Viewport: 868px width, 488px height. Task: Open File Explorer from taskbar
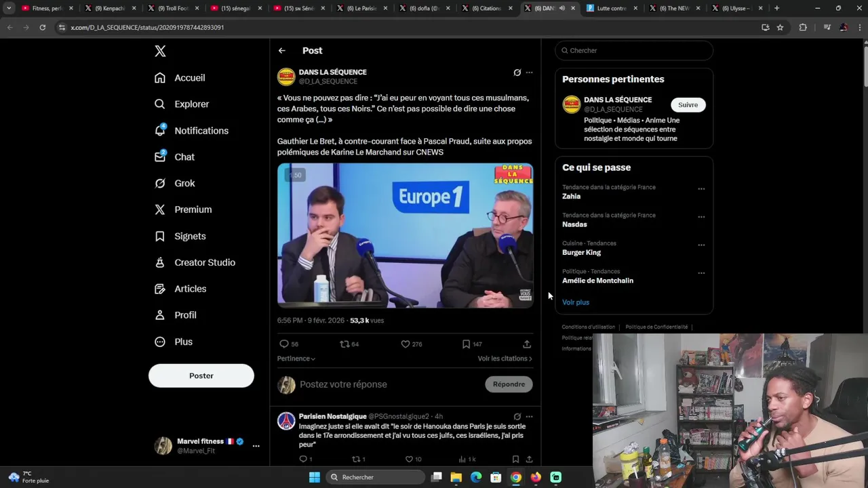[456, 477]
